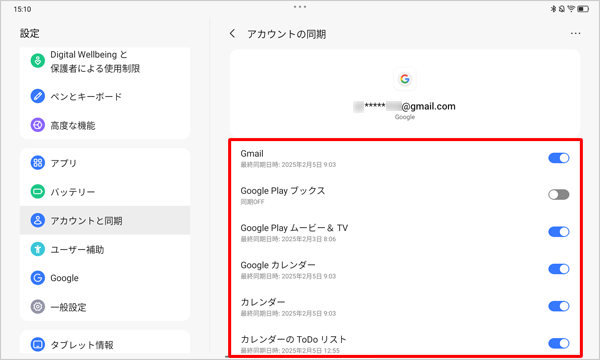Toggle Google カレンダー sync off
The width and height of the screenshot is (600, 360).
[x=559, y=269]
